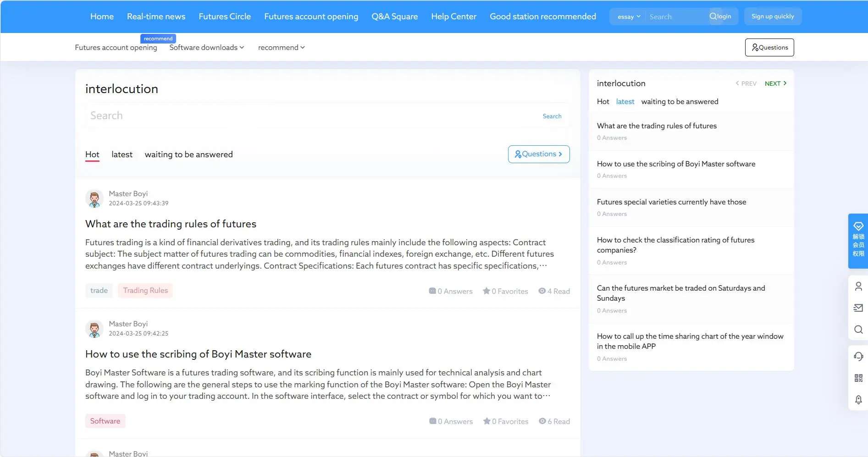Expand the Software downloads menu
Screen dimensions: 868x457
(207, 47)
